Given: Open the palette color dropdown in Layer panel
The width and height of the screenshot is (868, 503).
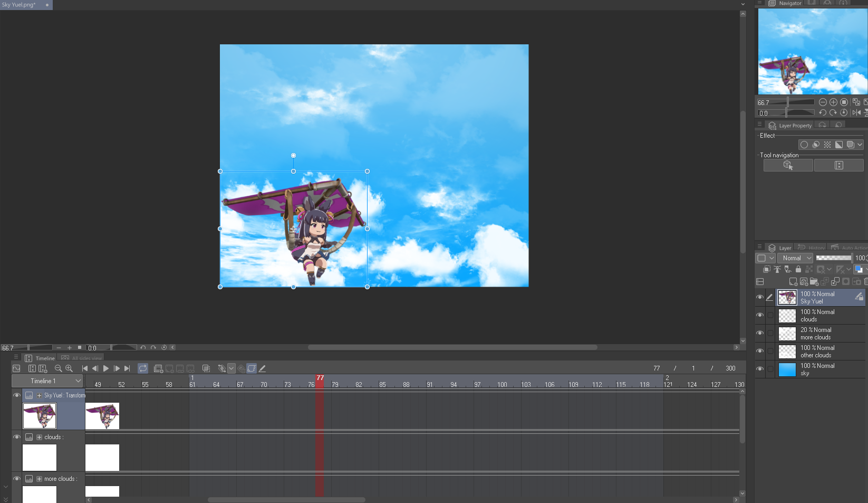Looking at the screenshot, I should tap(766, 258).
